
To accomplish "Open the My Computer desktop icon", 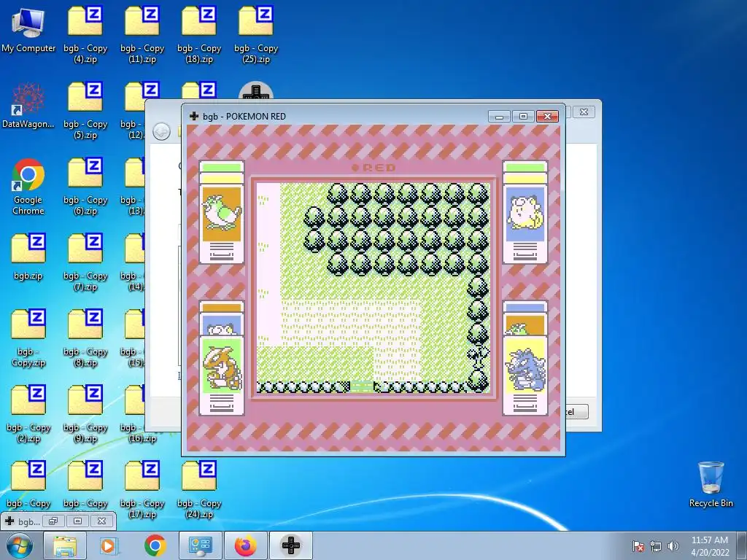I will (28, 28).
